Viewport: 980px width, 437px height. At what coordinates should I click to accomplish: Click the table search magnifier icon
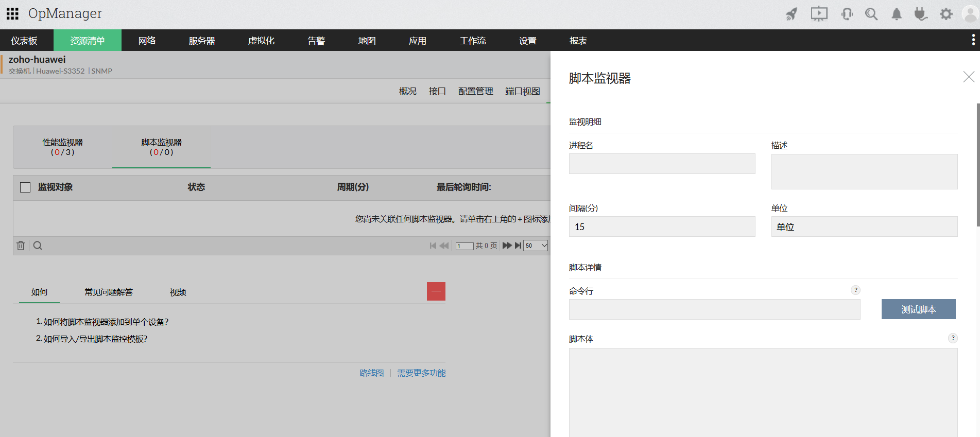38,246
